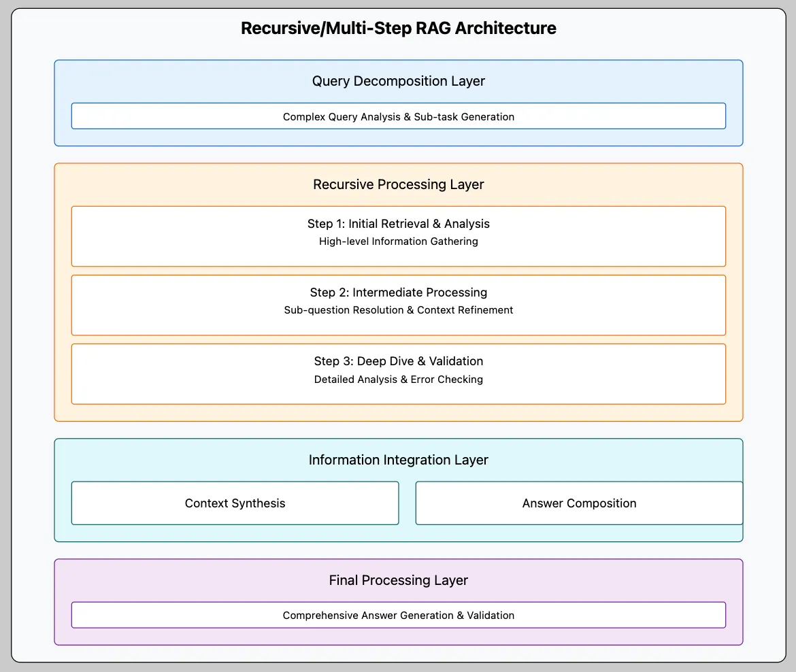Screen dimensions: 796x672
Task: Select the "Sub-question Resolution & Context Refinement" text
Action: (x=398, y=310)
